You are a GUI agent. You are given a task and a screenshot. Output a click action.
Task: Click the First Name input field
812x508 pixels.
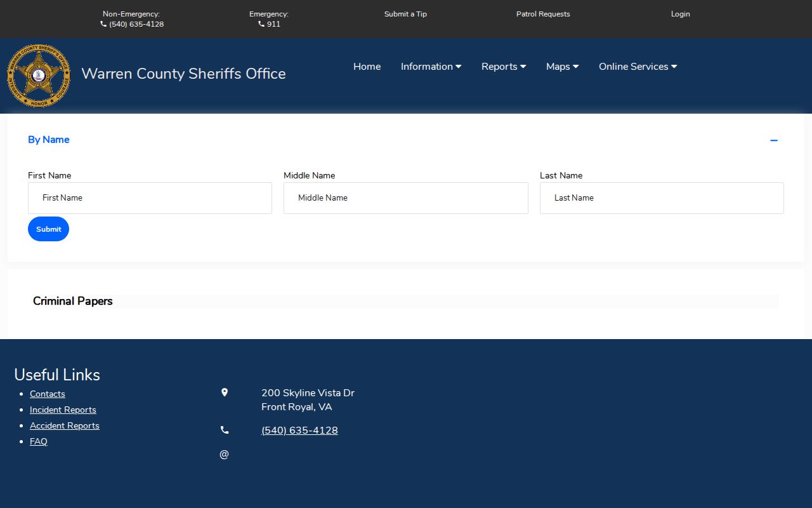(150, 198)
